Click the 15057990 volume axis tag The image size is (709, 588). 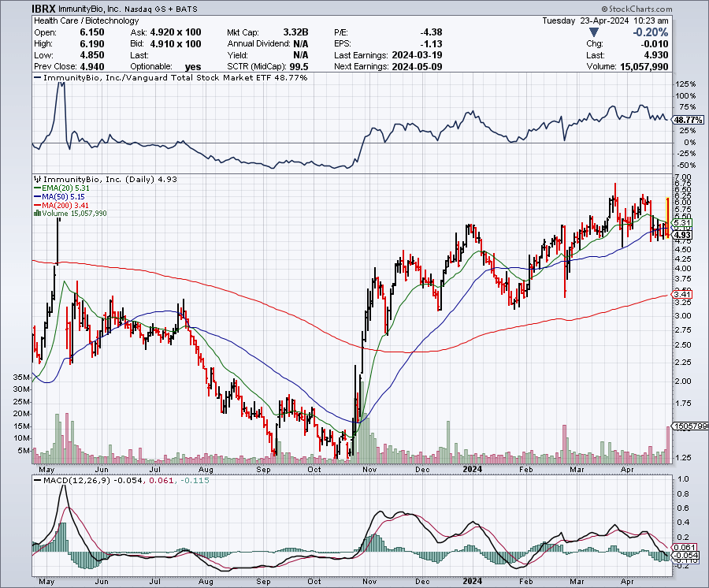point(689,426)
